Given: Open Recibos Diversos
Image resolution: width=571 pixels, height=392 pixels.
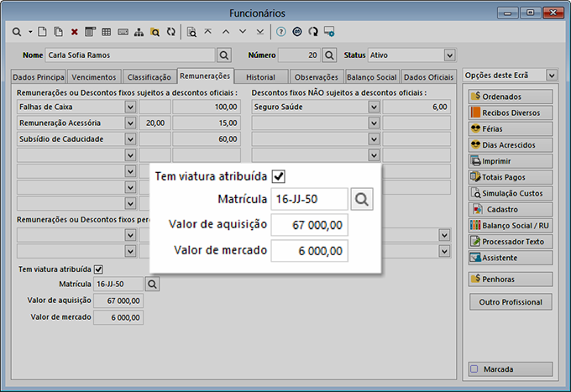Looking at the screenshot, I should coord(511,112).
